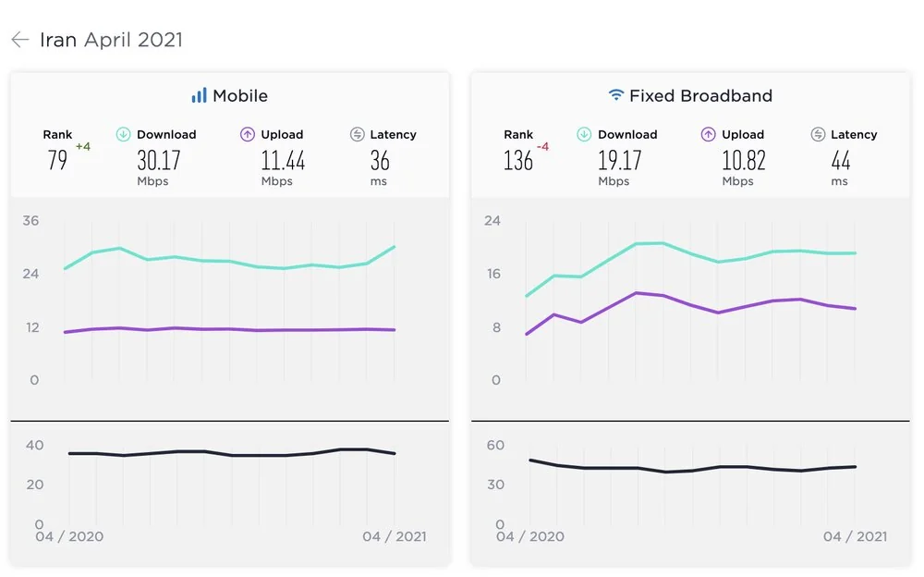Select the Mobile panel heading
The image size is (924, 577).
[239, 95]
